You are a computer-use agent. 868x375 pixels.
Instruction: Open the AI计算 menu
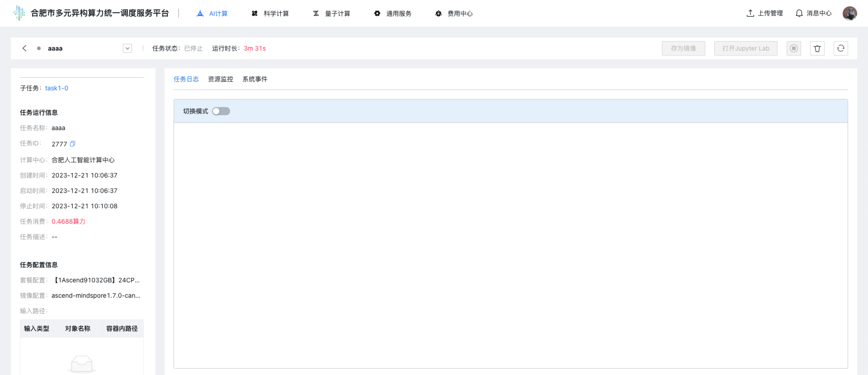click(212, 14)
